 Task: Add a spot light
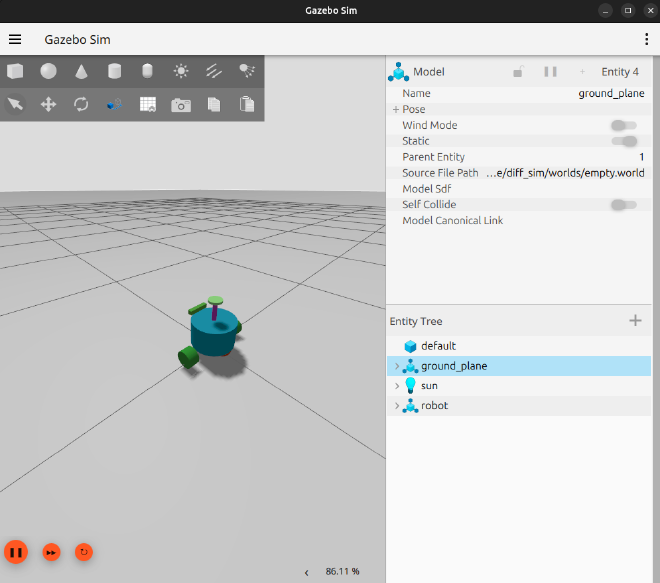[247, 71]
